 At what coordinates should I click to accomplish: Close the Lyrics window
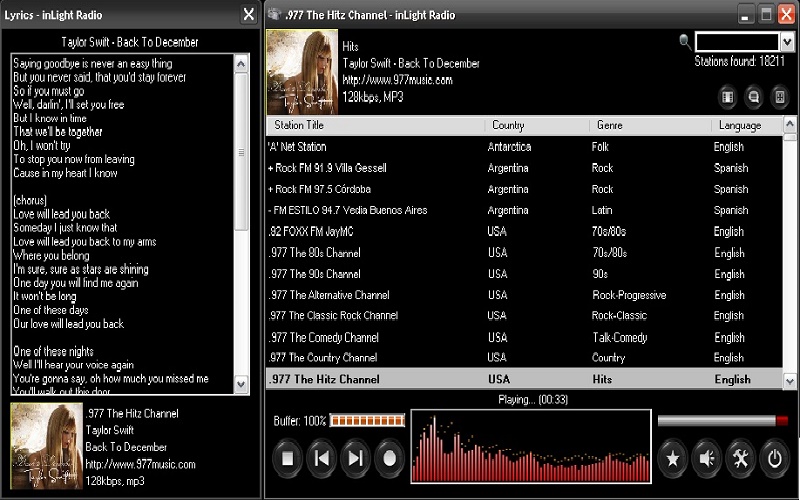pos(248,14)
